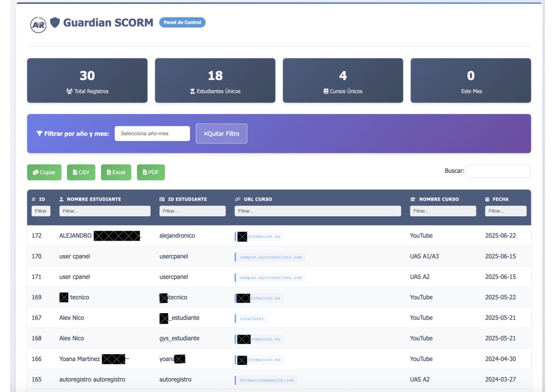Open the formacionexperta.com course link

tap(266, 380)
